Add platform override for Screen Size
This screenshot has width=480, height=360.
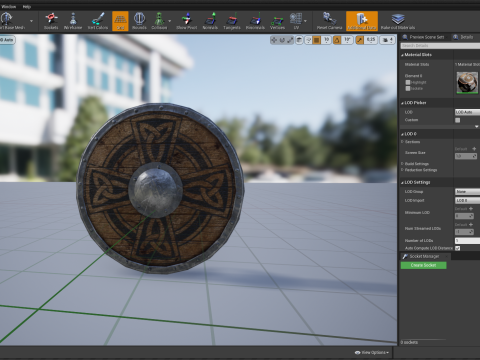[x=474, y=149]
